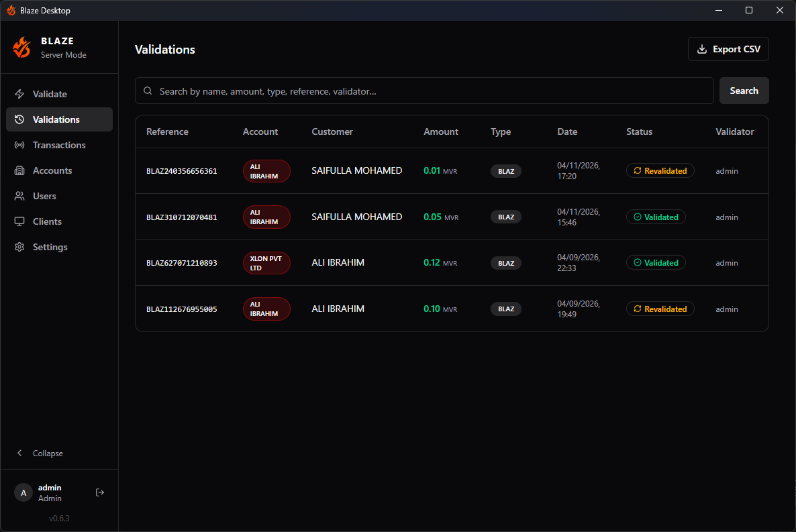This screenshot has width=796, height=532.
Task: Click the Export CSV button
Action: click(728, 49)
